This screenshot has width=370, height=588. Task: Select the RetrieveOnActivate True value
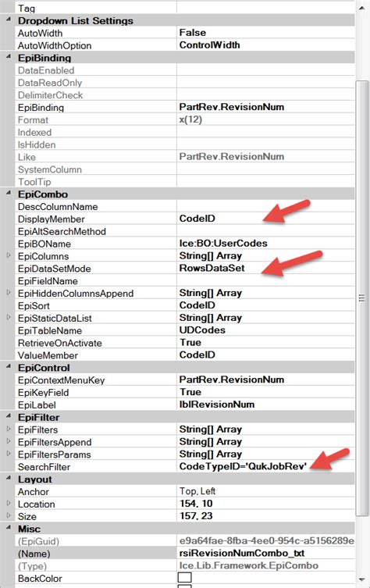tap(265, 342)
